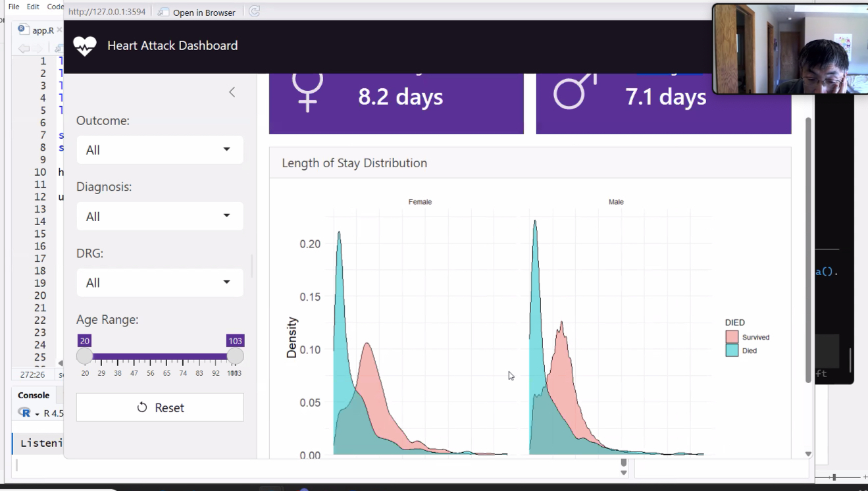Click the back arrow in editor toolbar
Viewport: 868px width, 491px height.
[24, 48]
